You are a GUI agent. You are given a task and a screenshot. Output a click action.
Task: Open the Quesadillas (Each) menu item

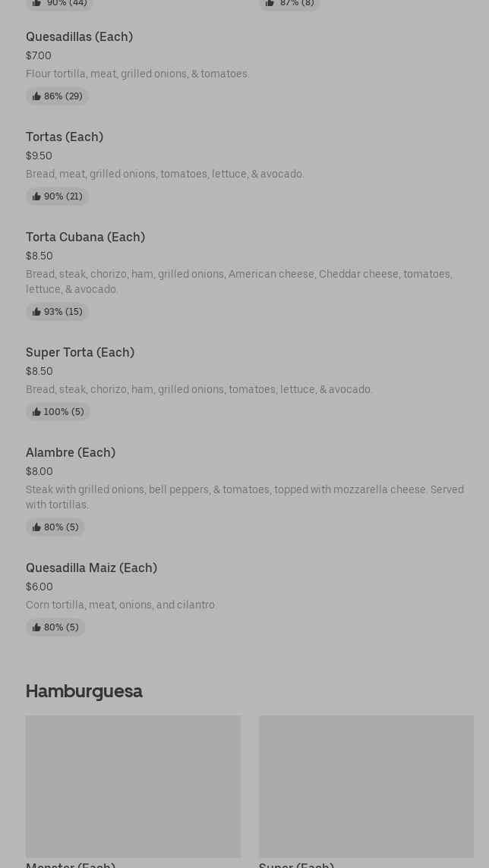(x=79, y=37)
